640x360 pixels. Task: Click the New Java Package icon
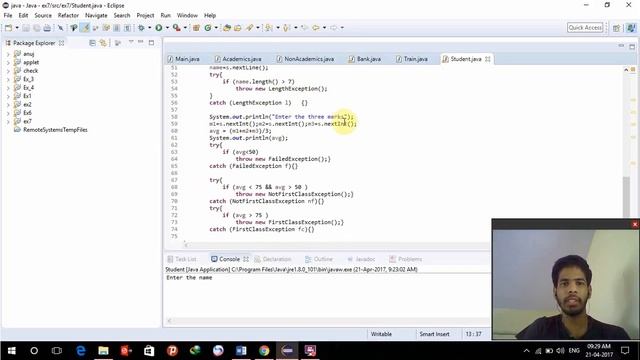tap(196, 28)
